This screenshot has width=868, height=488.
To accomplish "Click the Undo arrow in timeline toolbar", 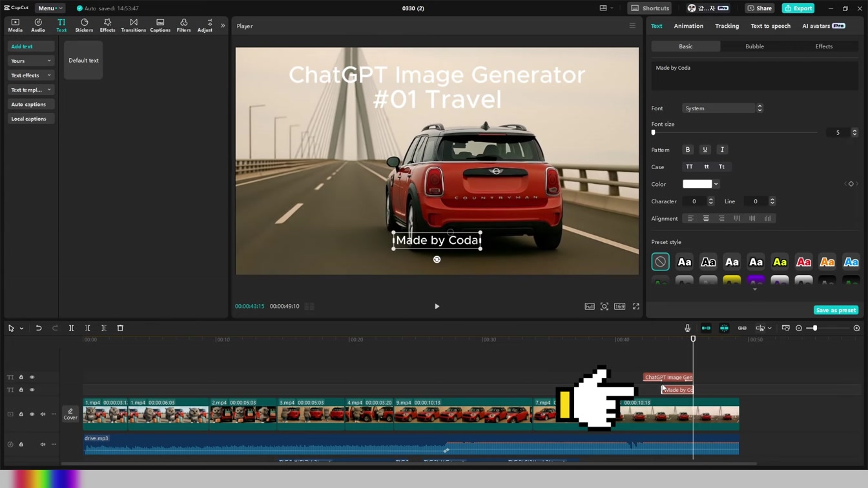I will 39,328.
